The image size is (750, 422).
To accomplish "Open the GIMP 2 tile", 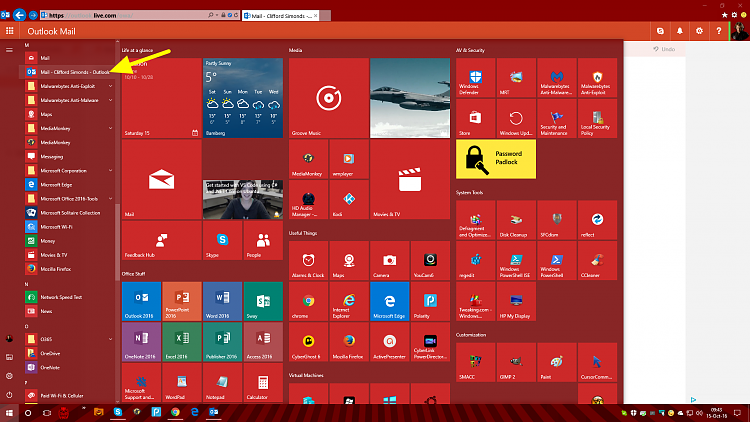I will 516,362.
